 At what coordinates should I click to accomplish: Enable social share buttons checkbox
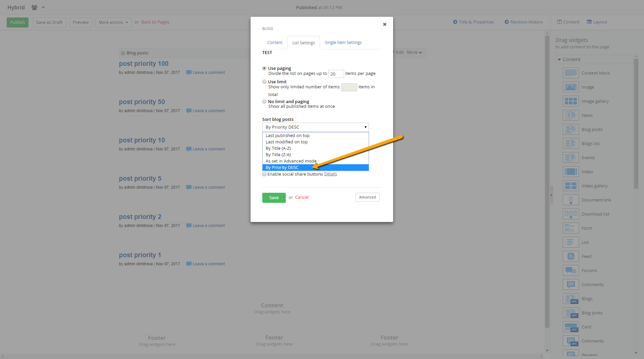coord(264,174)
